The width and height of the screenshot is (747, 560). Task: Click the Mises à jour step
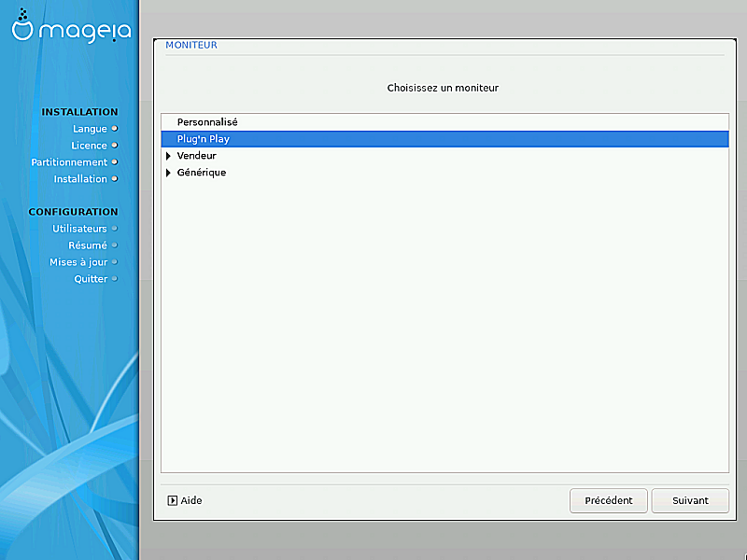coord(78,262)
